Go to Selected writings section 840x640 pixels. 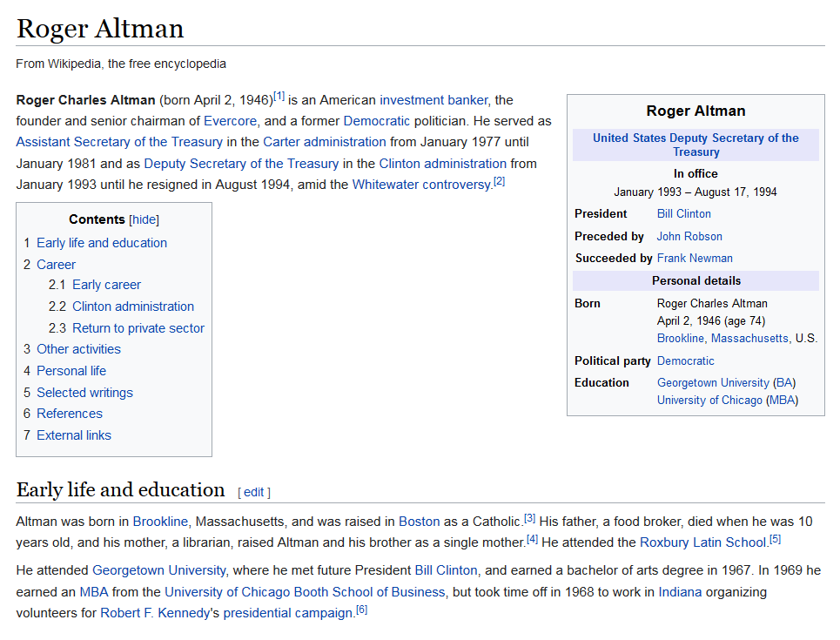tap(84, 393)
